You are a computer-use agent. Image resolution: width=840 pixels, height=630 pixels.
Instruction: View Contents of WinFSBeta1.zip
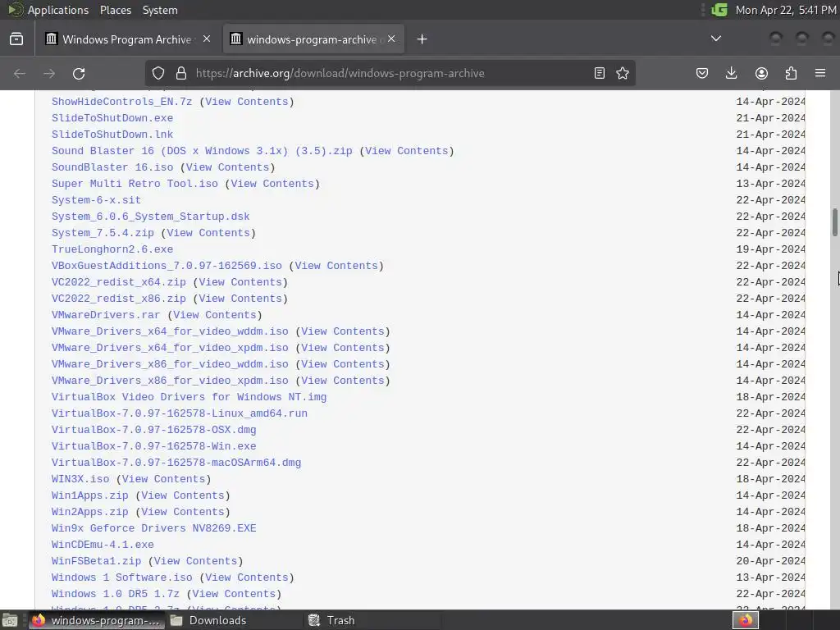[195, 561]
